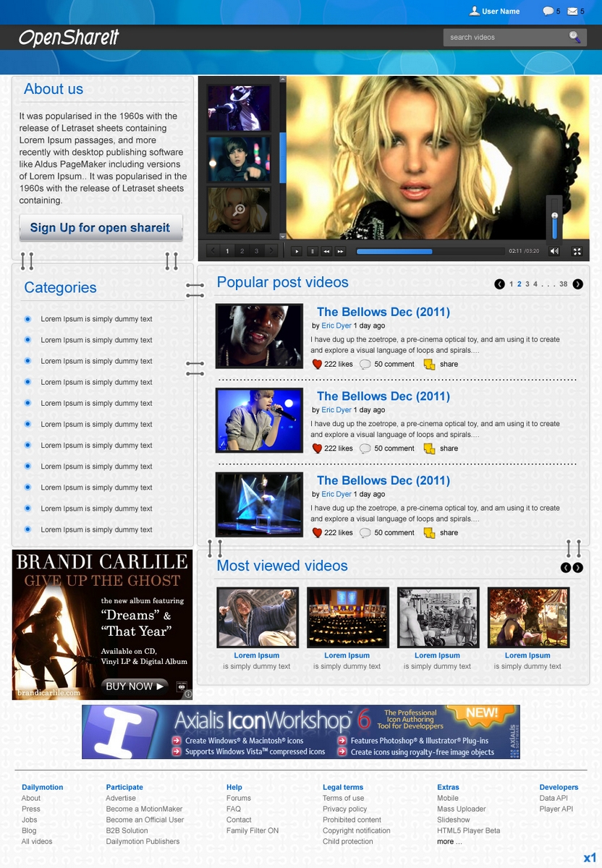602x868 pixels.
Task: Open All videos footer link
Action: click(x=37, y=841)
